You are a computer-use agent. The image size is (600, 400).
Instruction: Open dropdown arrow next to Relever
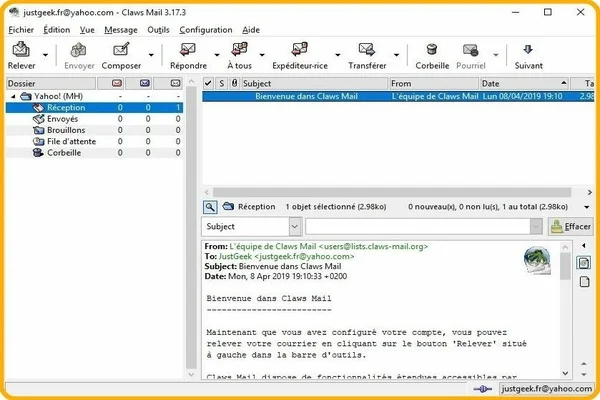pyautogui.click(x=45, y=56)
